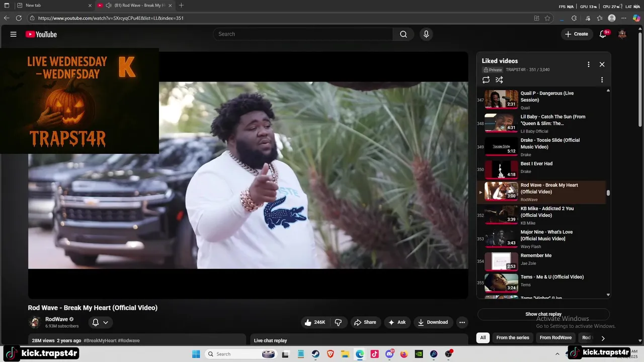Open new tab button in browser

click(181, 6)
